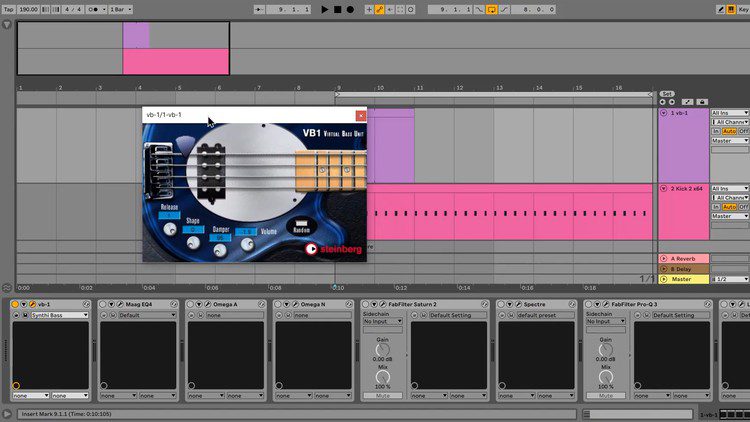Open vb-1 track All Ins input dropdown
Screen dimensions: 750x422
[x=730, y=113]
